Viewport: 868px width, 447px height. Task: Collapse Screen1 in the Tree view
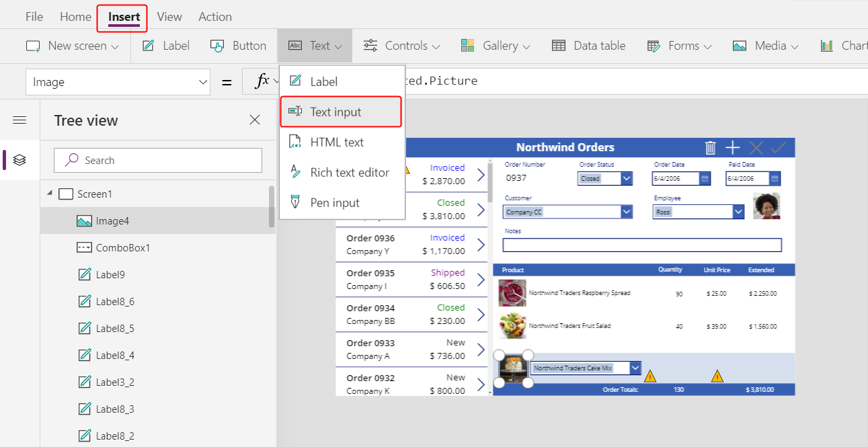click(48, 193)
